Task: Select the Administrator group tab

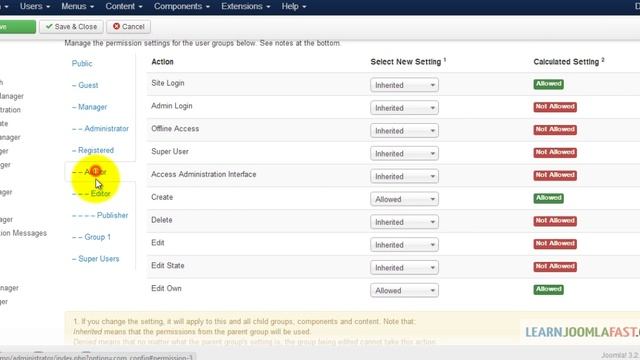Action: click(100, 129)
